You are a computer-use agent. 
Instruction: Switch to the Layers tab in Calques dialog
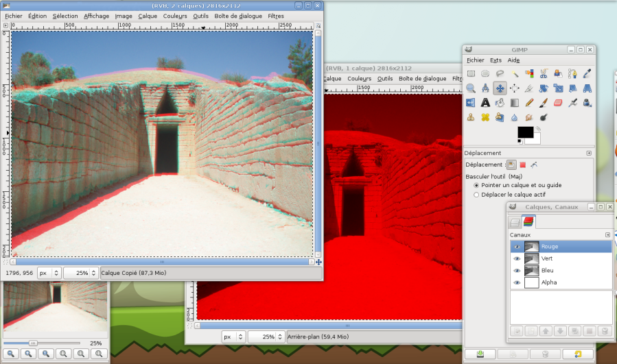pyautogui.click(x=515, y=221)
